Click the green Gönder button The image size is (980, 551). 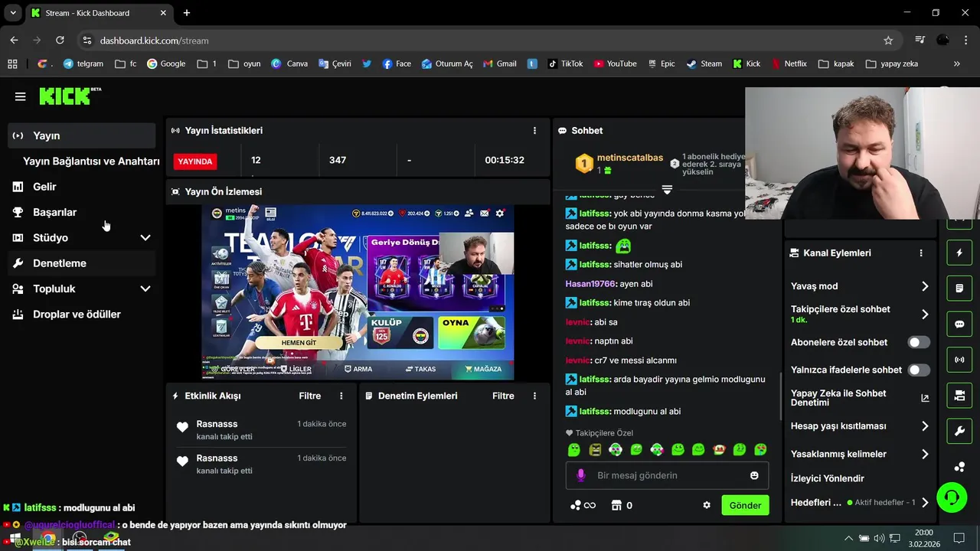745,505
